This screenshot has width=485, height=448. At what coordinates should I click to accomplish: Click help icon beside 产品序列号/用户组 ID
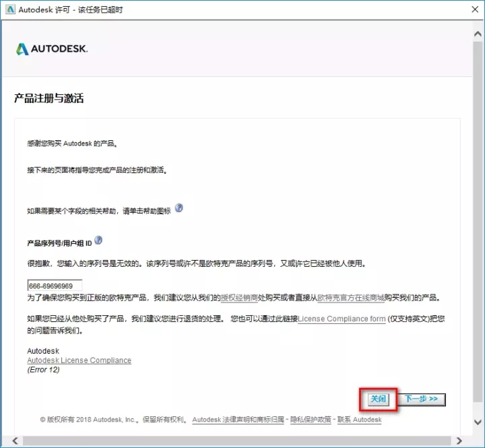coord(99,241)
